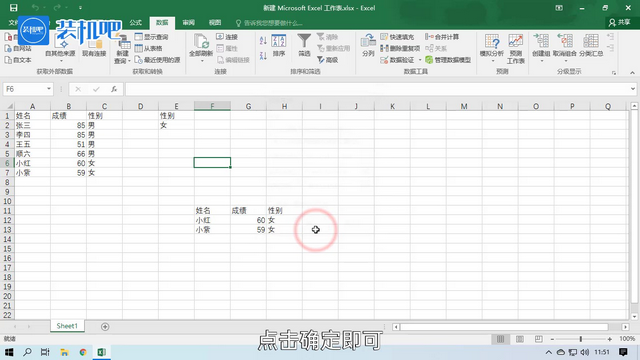Viewport: 640px width, 360px height.
Task: Click the Name Box showing F6
Action: click(24, 89)
